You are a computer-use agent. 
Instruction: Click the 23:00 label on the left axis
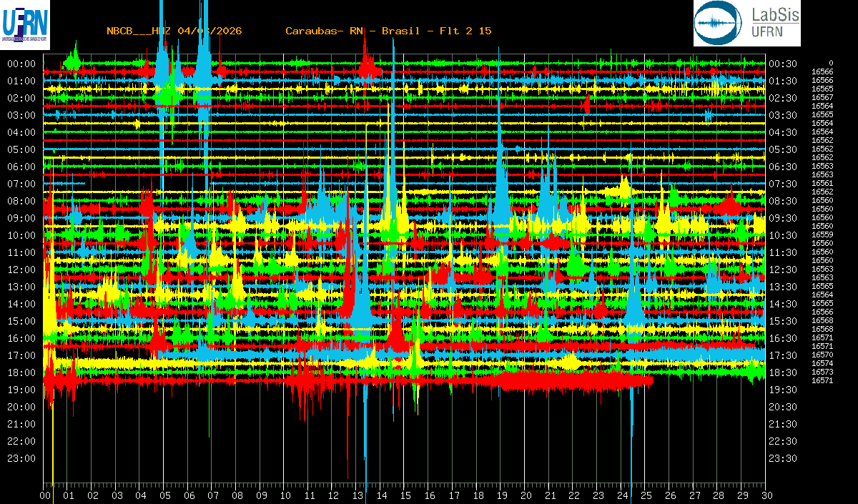coord(21,458)
